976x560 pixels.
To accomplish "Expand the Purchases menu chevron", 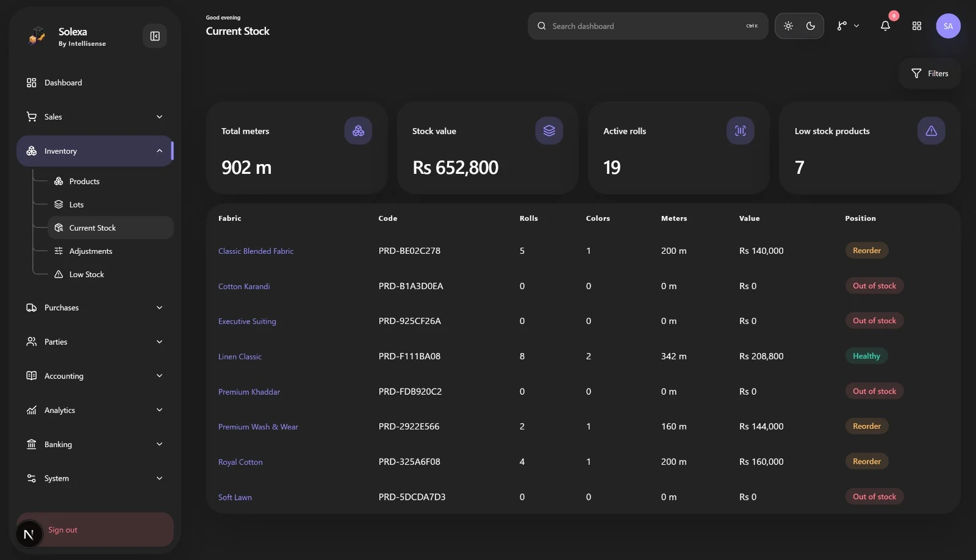I will pyautogui.click(x=160, y=307).
